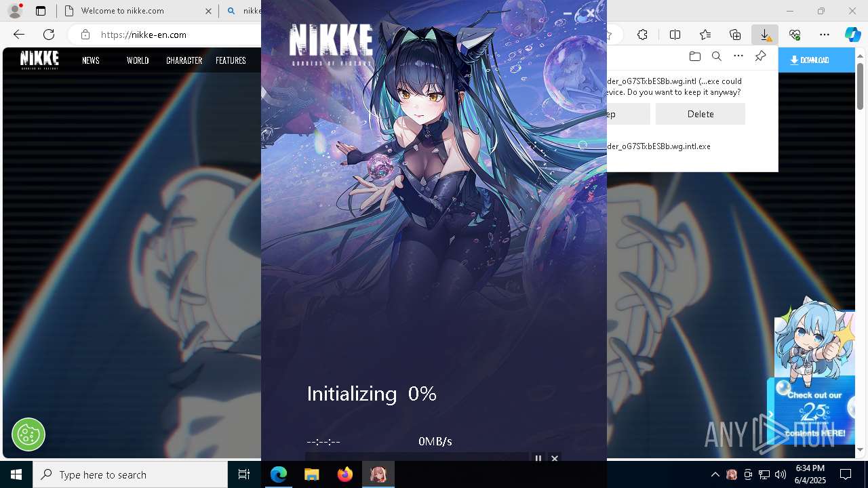
Task: Open Edge Settings and more menu
Action: click(825, 35)
